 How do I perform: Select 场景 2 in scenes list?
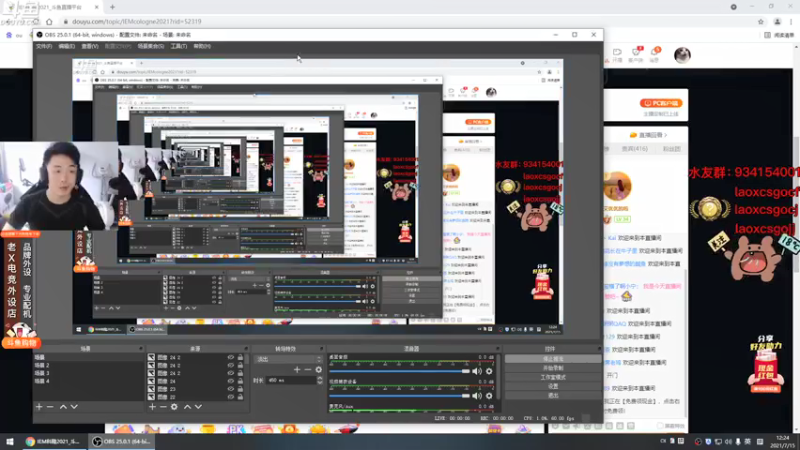click(x=42, y=365)
